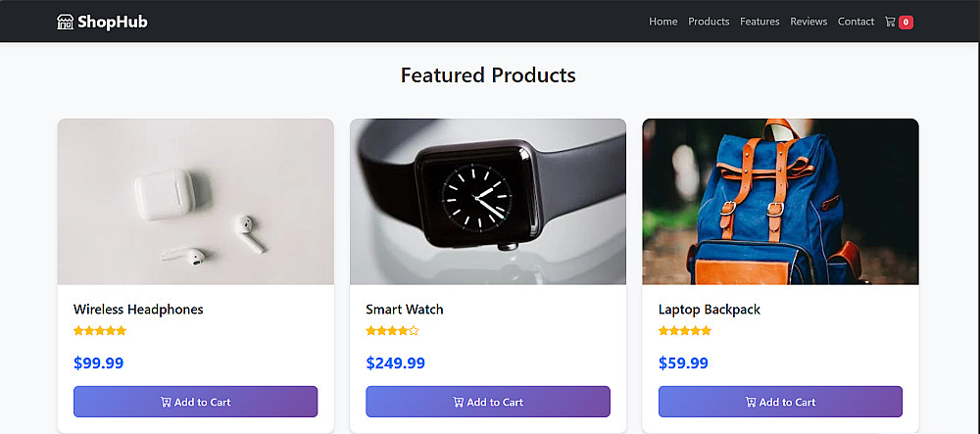Click the Smart Watch product title
Image resolution: width=980 pixels, height=434 pixels.
click(405, 310)
